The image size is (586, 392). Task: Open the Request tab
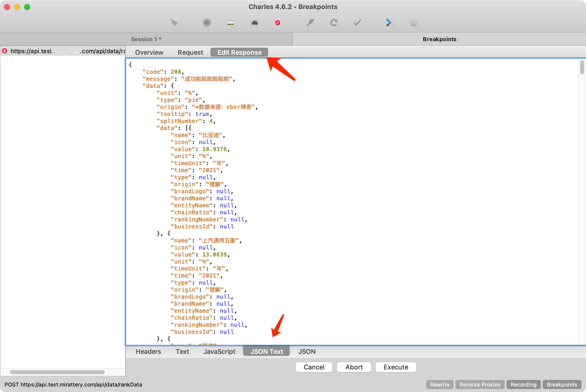(190, 52)
